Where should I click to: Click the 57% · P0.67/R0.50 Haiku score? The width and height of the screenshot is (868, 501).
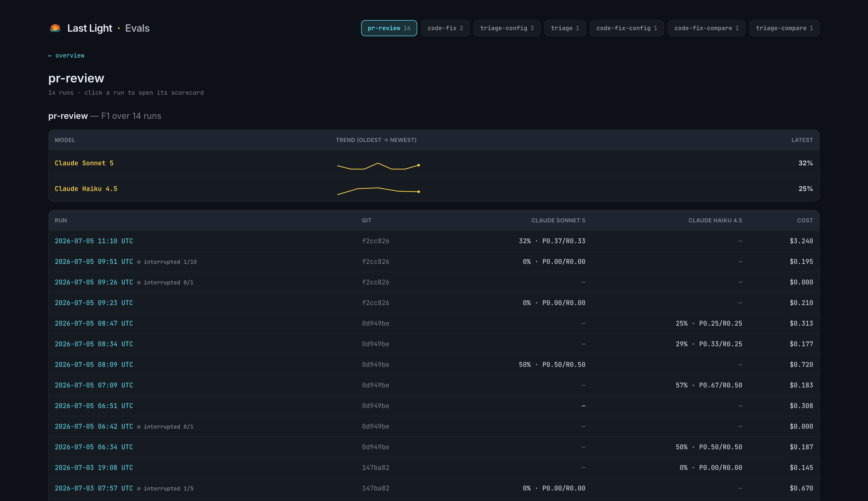[709, 385]
